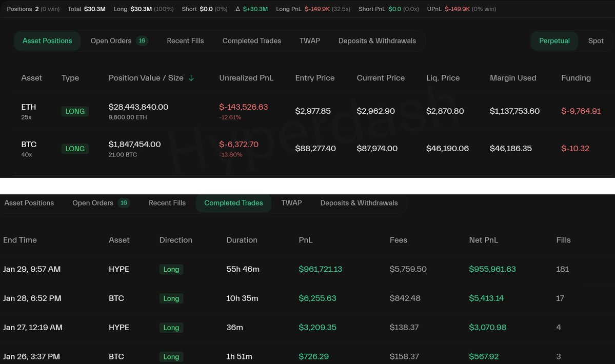Click the sort arrow beside Position Value / Size
This screenshot has width=615, height=364.
pos(191,78)
